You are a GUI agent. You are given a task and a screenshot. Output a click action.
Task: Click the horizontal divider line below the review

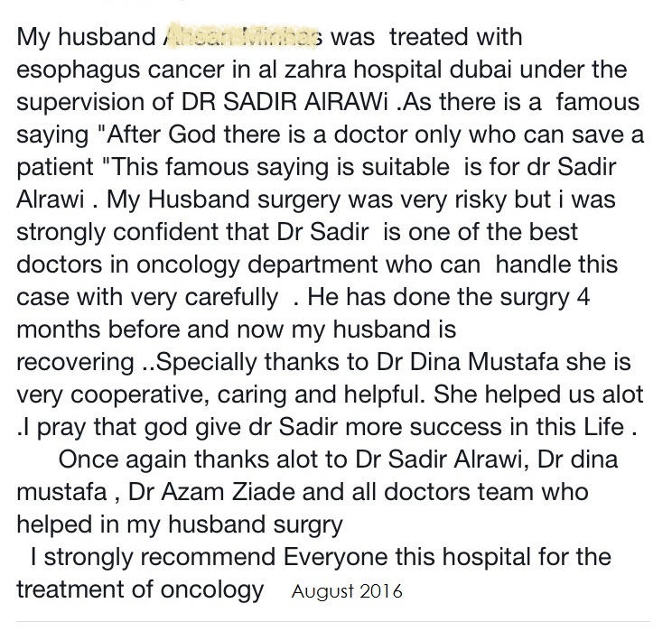pyautogui.click(x=333, y=621)
